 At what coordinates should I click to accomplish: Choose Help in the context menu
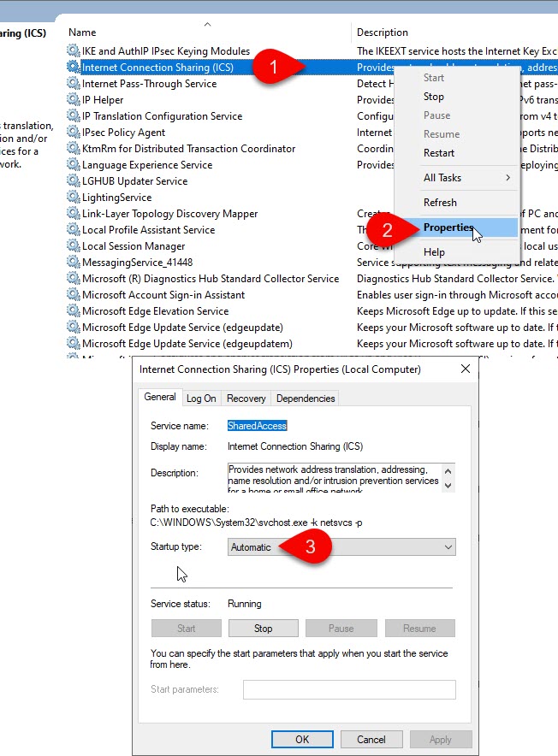(434, 252)
